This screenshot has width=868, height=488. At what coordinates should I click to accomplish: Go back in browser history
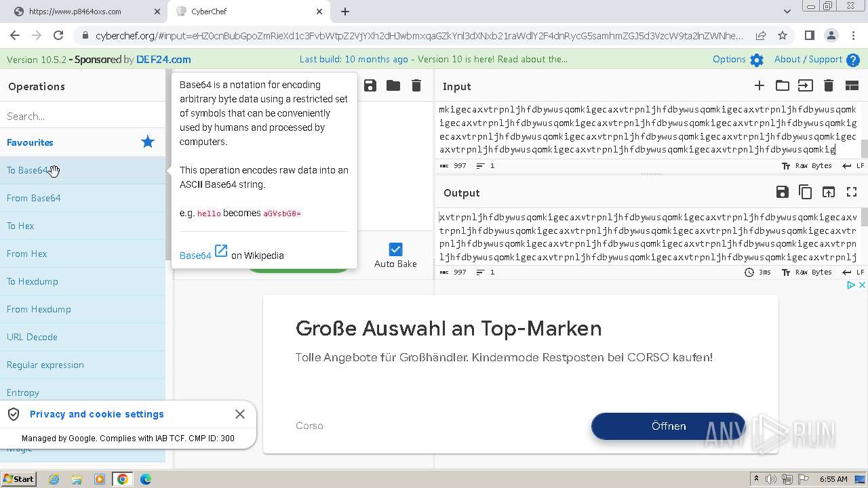pos(15,35)
